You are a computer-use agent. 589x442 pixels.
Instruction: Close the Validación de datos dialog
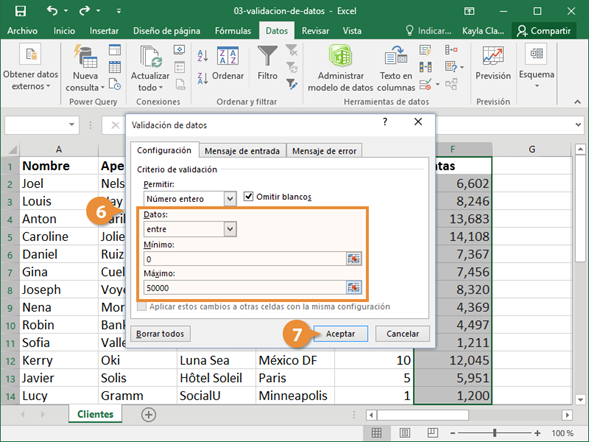coord(418,122)
